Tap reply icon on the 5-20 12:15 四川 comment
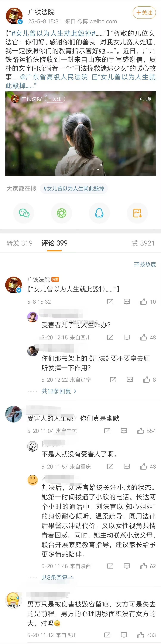 click(127, 337)
